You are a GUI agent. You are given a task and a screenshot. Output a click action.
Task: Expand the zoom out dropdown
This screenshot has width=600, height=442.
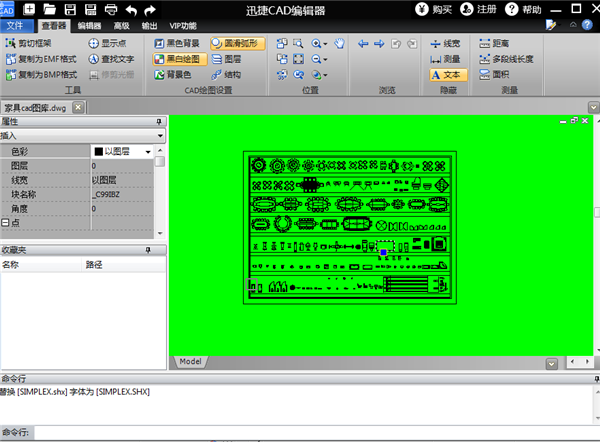(x=325, y=59)
